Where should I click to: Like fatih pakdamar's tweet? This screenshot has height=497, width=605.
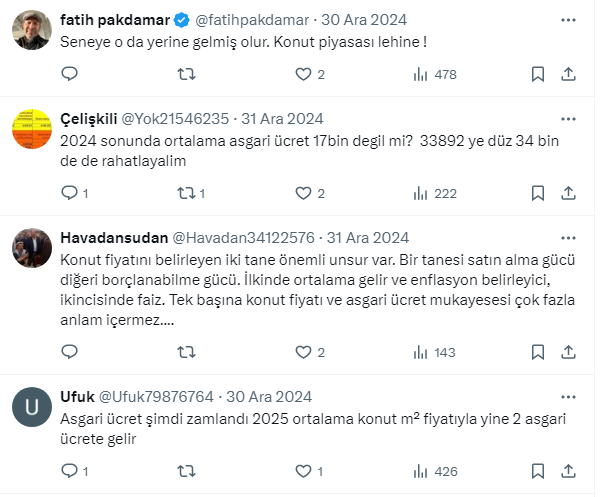coord(303,74)
